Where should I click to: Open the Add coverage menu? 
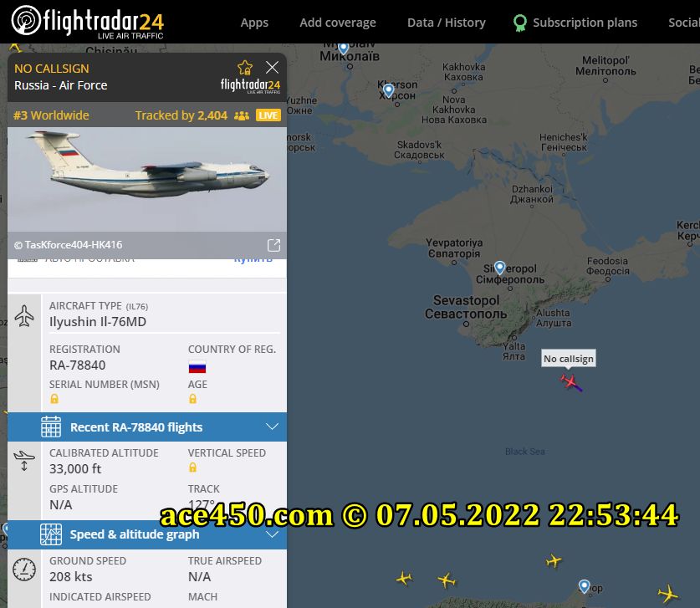(x=338, y=23)
